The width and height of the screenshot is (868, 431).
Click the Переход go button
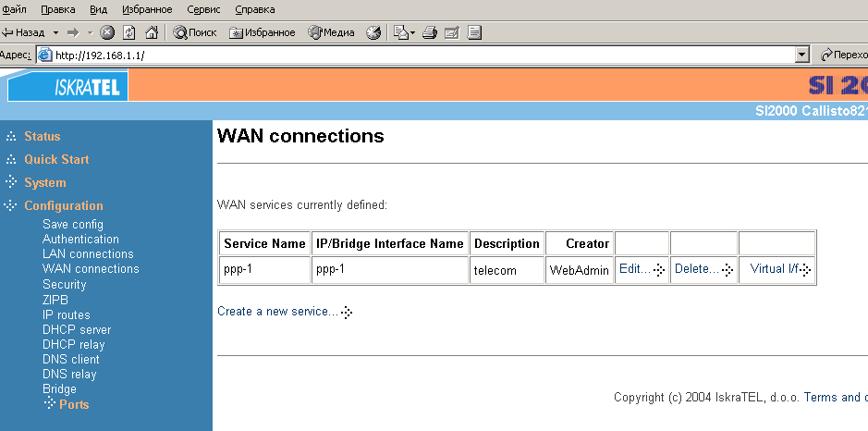[844, 55]
